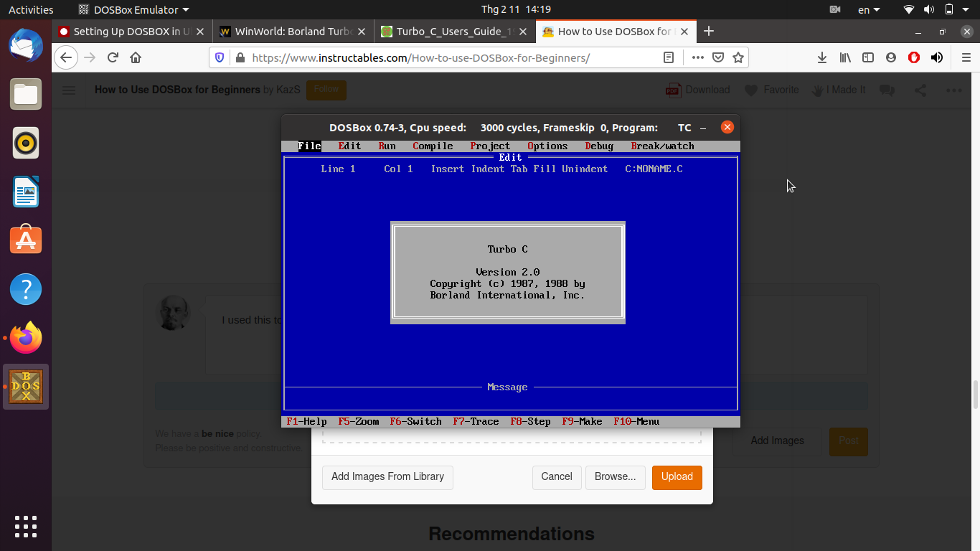Open Debug menu in Turbo C

point(599,146)
